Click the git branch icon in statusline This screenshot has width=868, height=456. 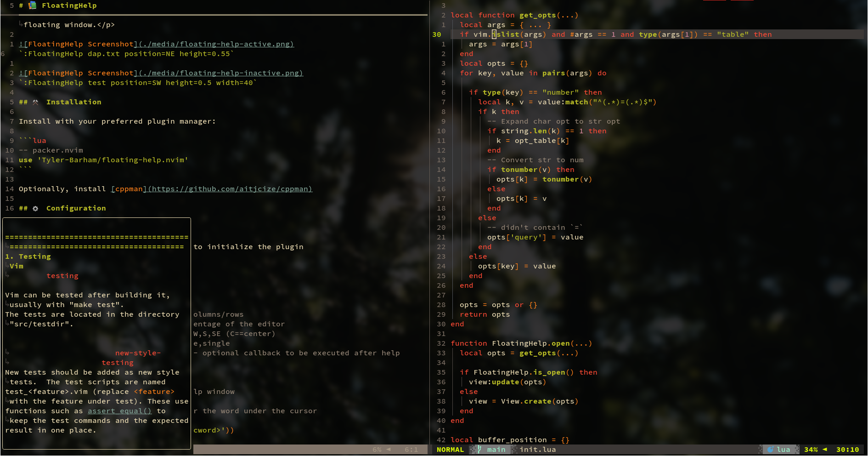click(479, 450)
